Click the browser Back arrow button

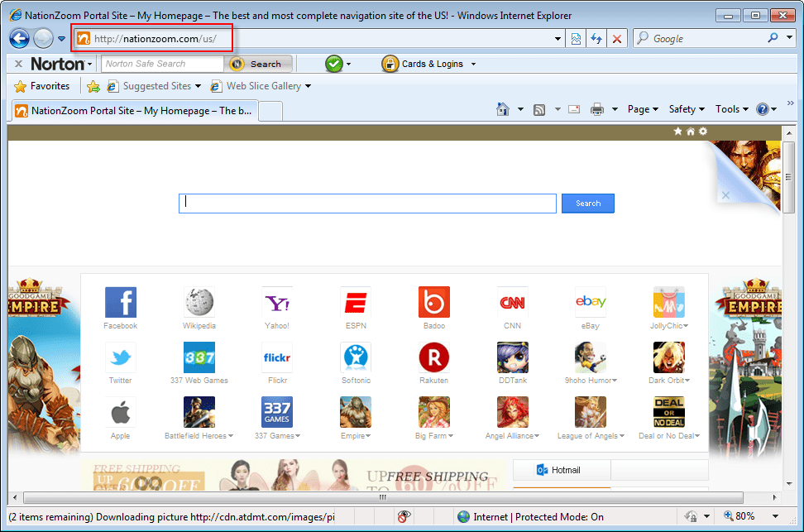[20, 39]
